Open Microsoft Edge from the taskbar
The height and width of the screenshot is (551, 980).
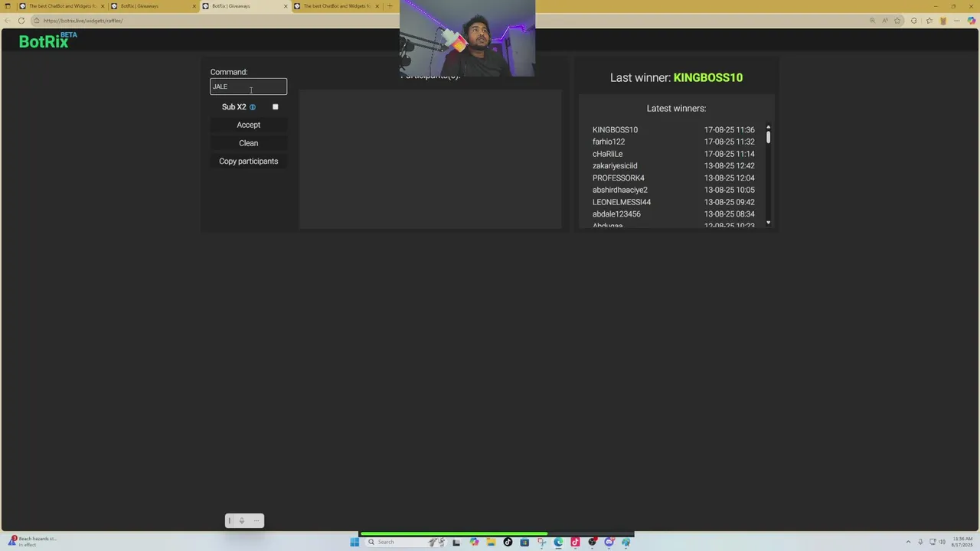(558, 542)
